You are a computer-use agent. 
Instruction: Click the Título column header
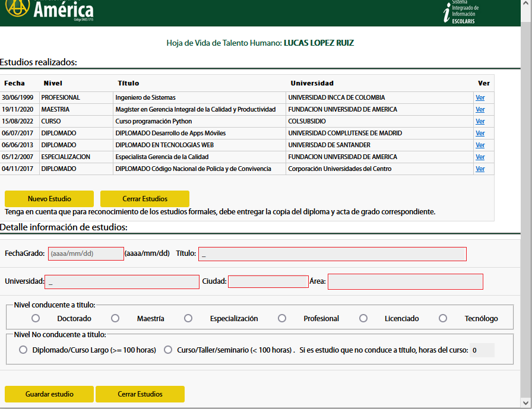tap(128, 84)
